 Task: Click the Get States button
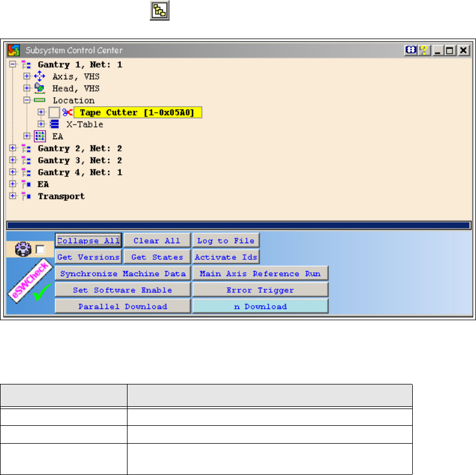tap(157, 257)
